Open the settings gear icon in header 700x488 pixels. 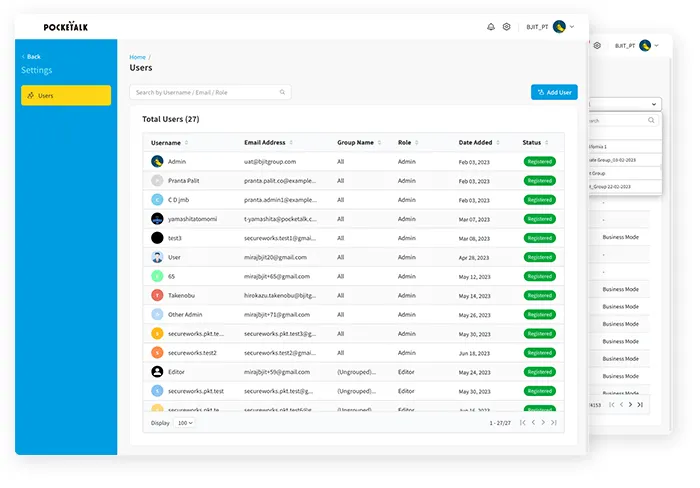(506, 27)
